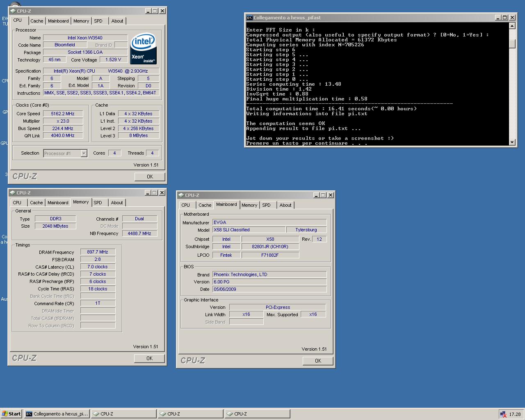Switch to Memory tab in top CPU-Z window
This screenshot has height=420, width=525.
(81, 21)
